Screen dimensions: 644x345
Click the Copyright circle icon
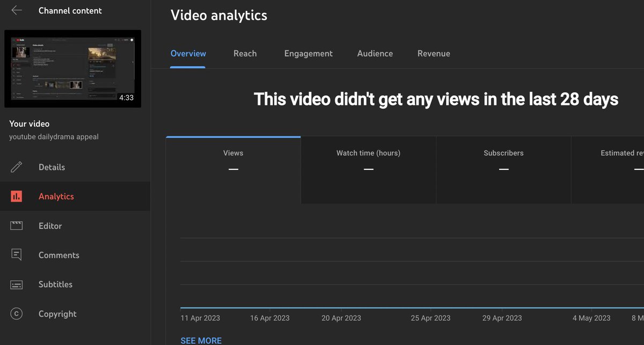pos(17,314)
